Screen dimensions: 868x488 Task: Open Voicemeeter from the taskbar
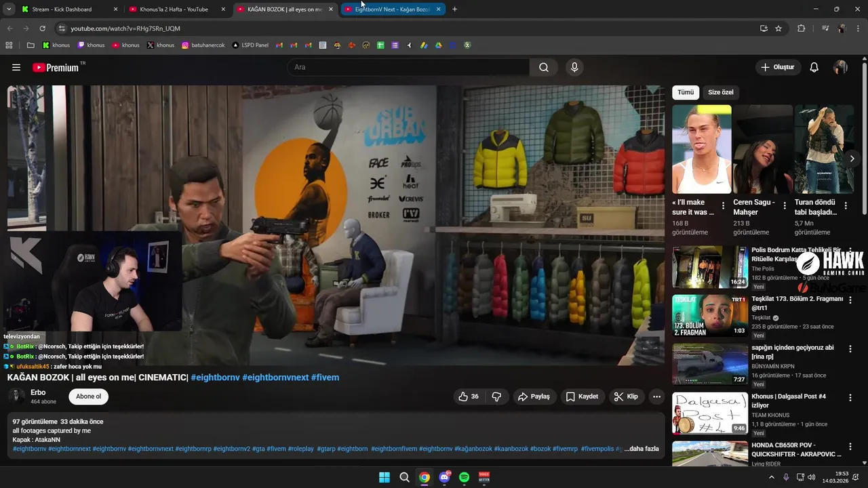(484, 477)
